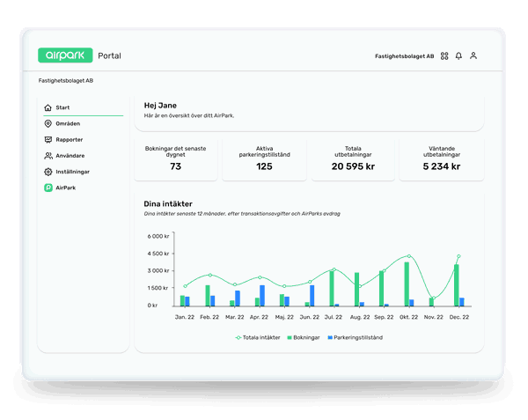Click the green AirPark P icon
528x420 pixels.
[x=48, y=188]
